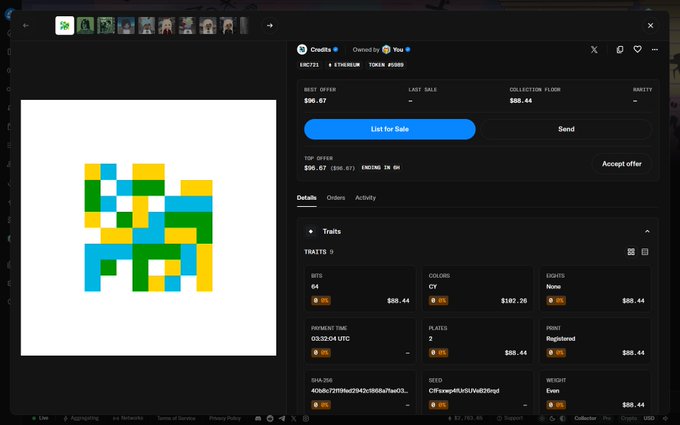Click the SEED value text
Screen dimensions: 680x425
click(464, 391)
